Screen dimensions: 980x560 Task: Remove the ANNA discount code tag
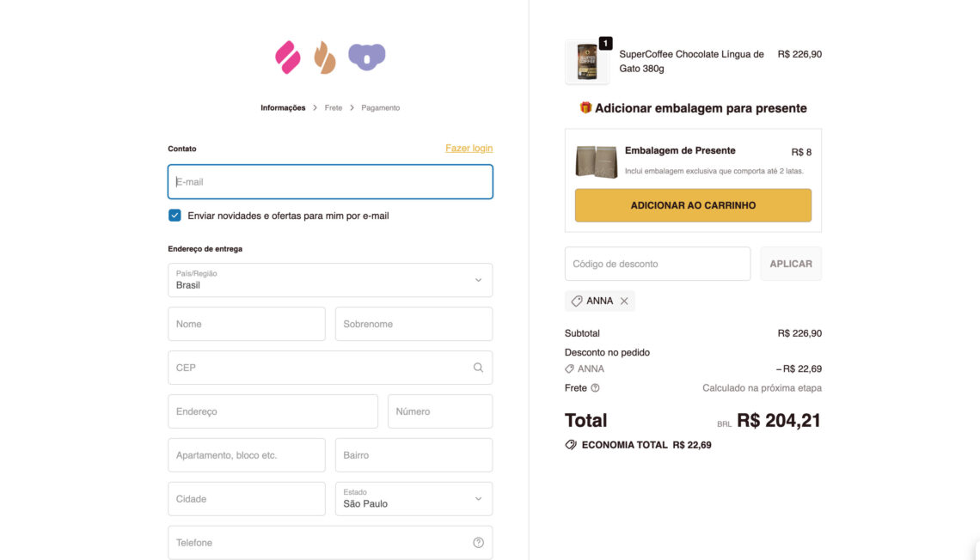(x=624, y=301)
